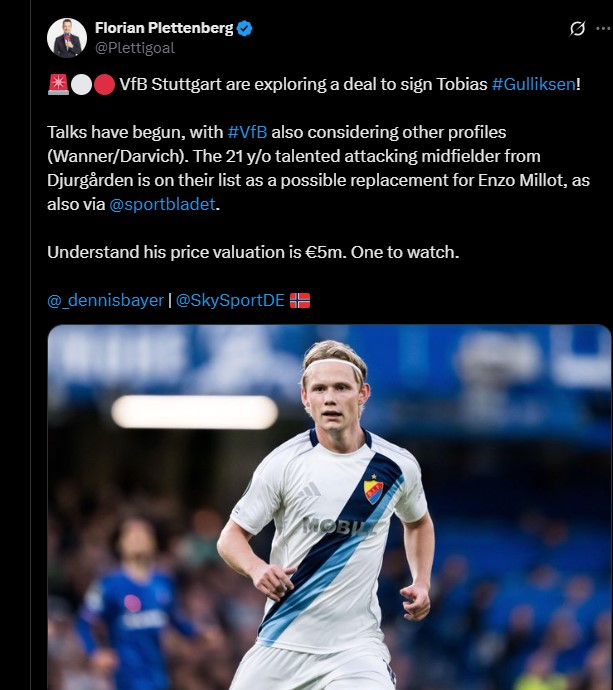Click the red circle emoji

pyautogui.click(x=104, y=84)
